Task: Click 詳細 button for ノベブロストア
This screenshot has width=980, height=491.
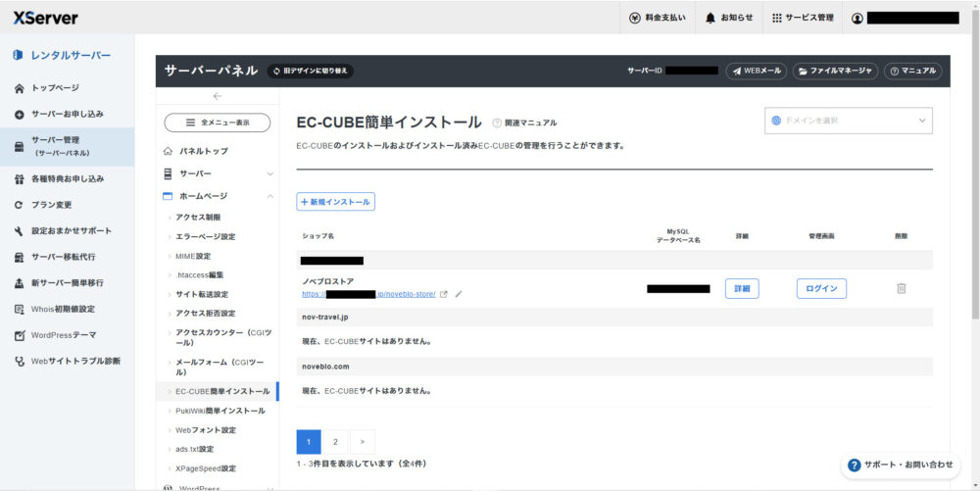Action: 742,288
